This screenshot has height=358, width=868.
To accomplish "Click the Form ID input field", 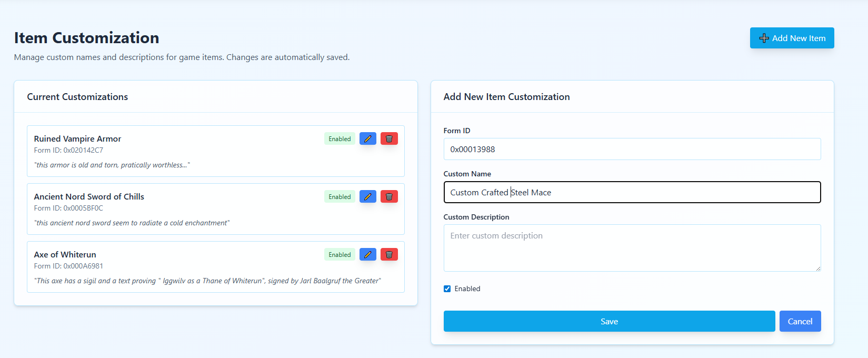I will 632,150.
